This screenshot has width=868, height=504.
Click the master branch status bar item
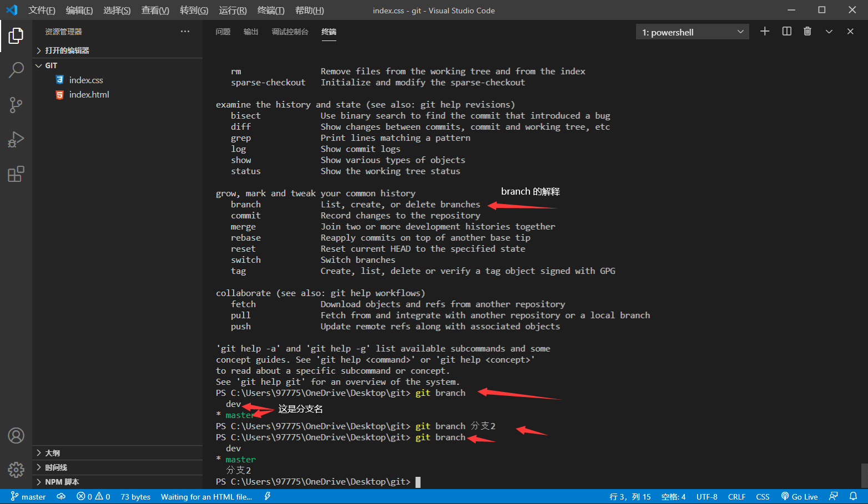28,497
